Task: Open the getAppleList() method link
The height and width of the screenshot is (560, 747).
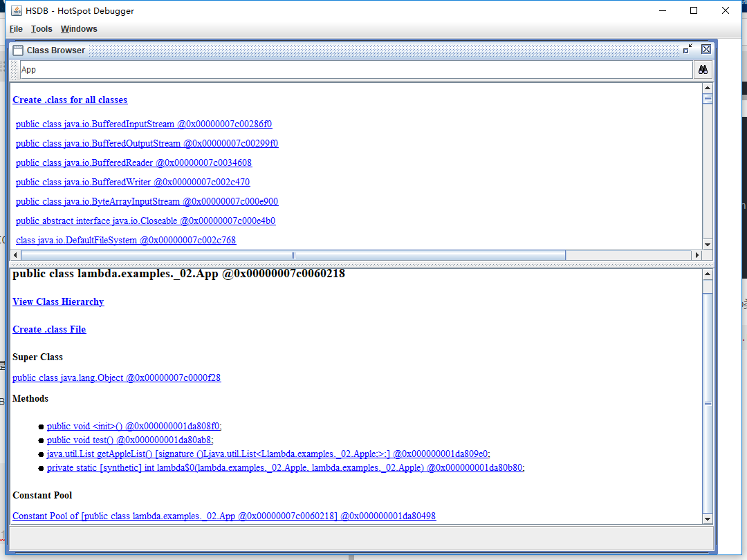Action: tap(268, 454)
